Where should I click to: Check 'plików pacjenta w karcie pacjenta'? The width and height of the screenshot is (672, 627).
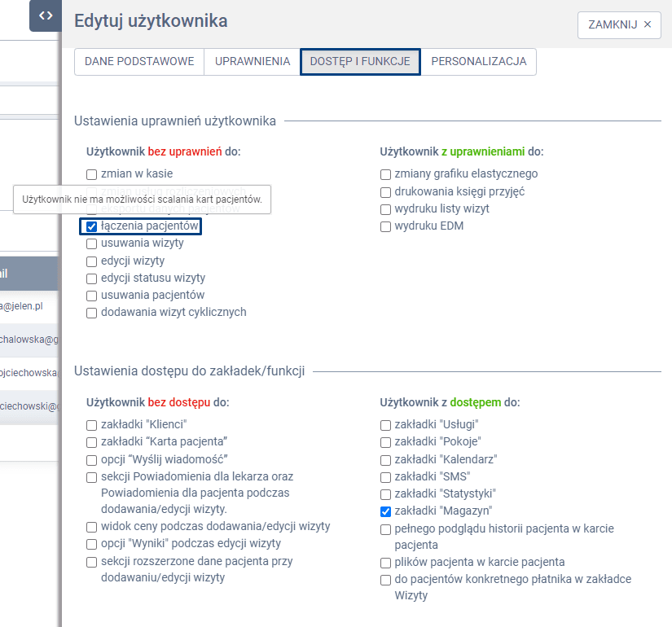point(385,563)
